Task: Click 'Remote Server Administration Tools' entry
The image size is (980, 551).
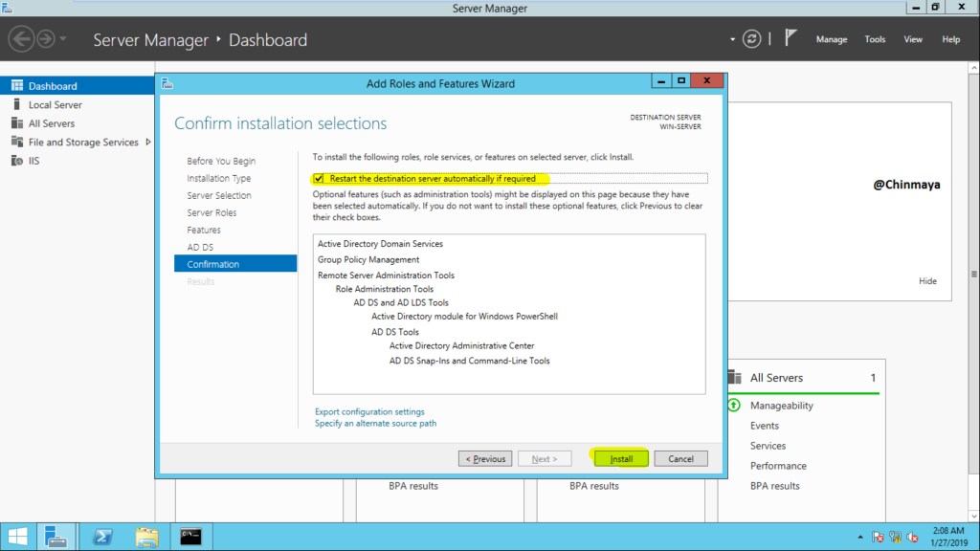Action: coord(386,275)
